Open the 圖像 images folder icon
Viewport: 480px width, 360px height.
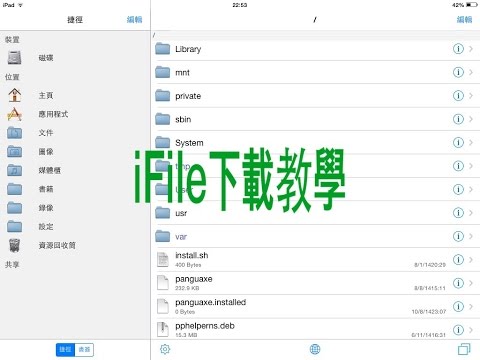coord(14,152)
